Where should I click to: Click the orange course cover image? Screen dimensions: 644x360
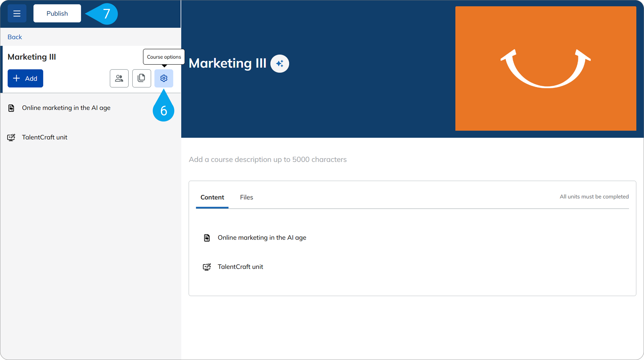coord(546,69)
